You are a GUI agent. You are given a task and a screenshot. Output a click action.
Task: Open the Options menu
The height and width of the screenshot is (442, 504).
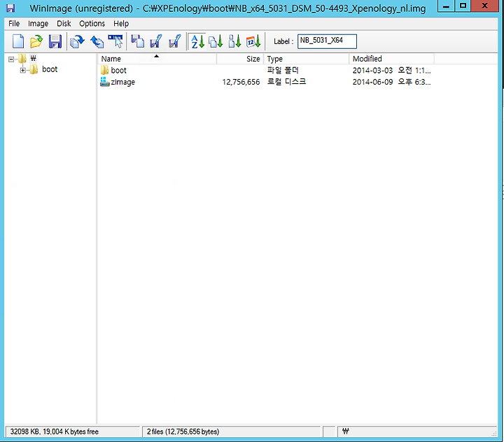click(92, 24)
